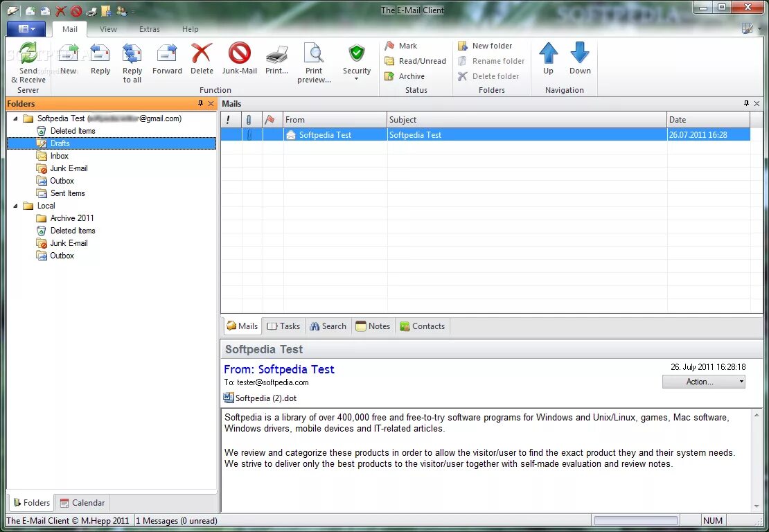Switch to the Notes tab
This screenshot has width=769, height=532.
coord(373,326)
